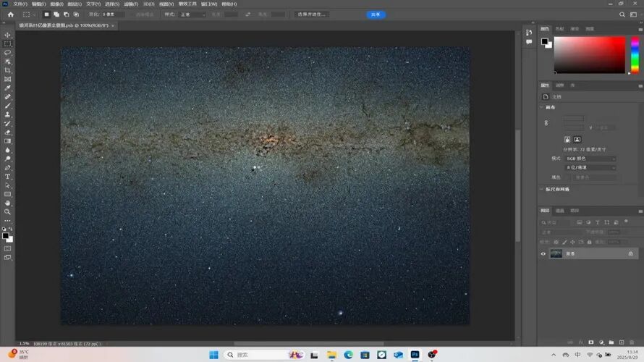644x362 pixels.
Task: Choose the Hand tool
Action: (8, 203)
